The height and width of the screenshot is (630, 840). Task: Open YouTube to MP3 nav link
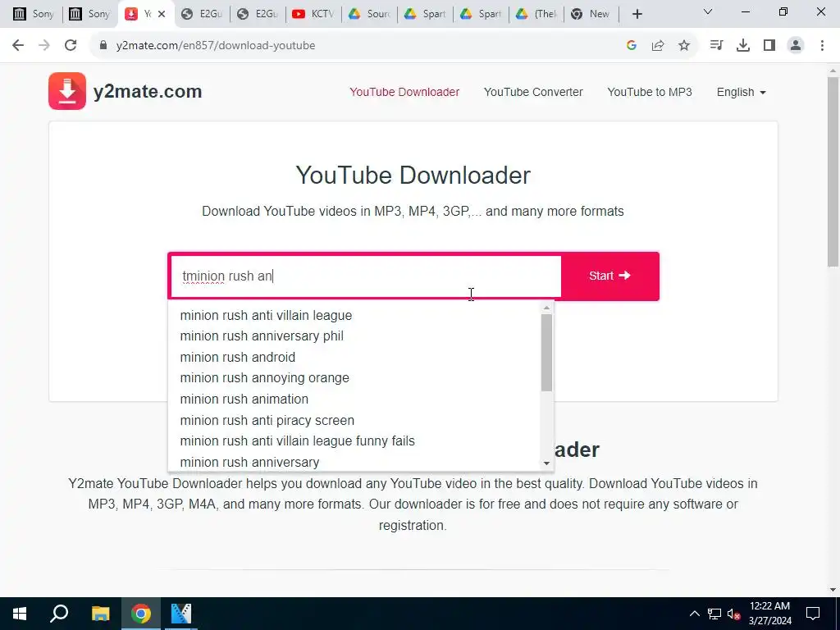(650, 92)
